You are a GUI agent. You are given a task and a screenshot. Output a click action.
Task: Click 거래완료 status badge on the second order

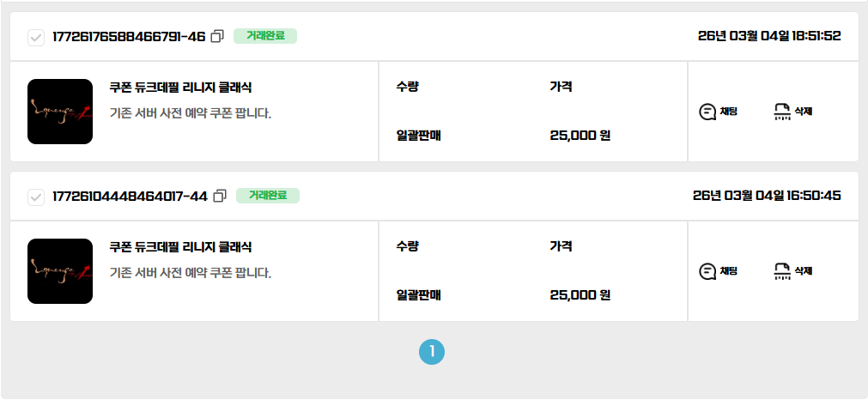pyautogui.click(x=268, y=196)
